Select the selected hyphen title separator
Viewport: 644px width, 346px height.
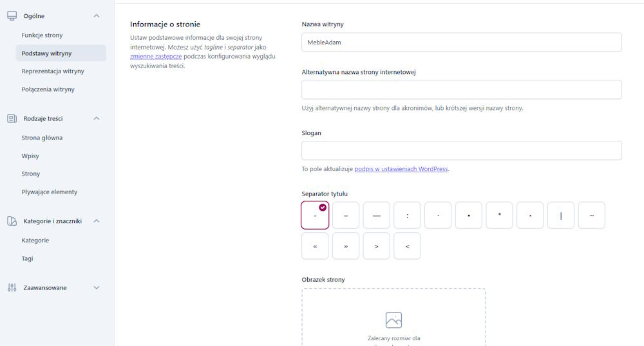pos(315,215)
